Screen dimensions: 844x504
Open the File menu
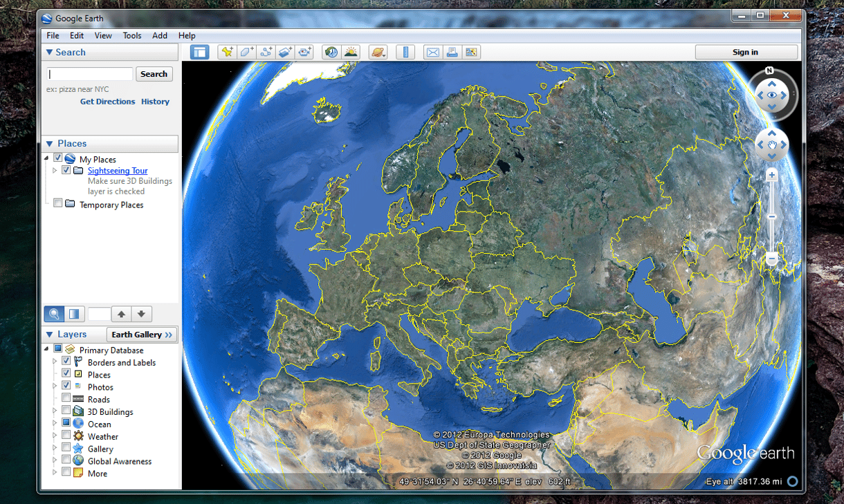click(53, 36)
